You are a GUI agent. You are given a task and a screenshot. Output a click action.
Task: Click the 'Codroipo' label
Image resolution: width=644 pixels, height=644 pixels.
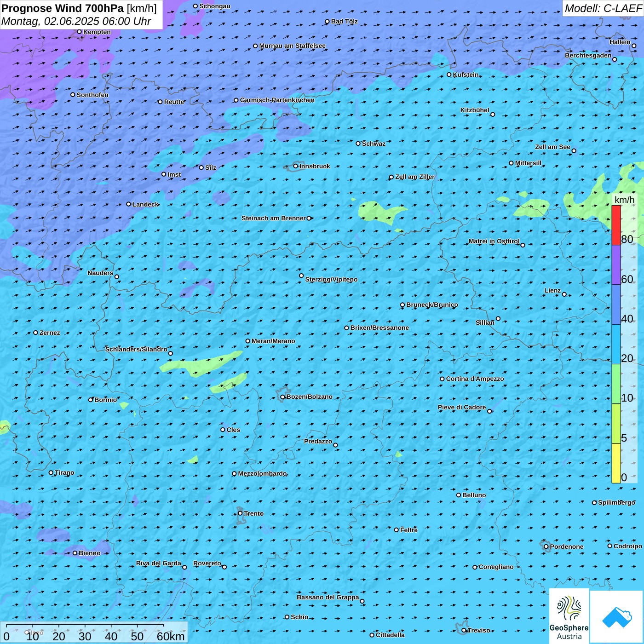pyautogui.click(x=628, y=546)
